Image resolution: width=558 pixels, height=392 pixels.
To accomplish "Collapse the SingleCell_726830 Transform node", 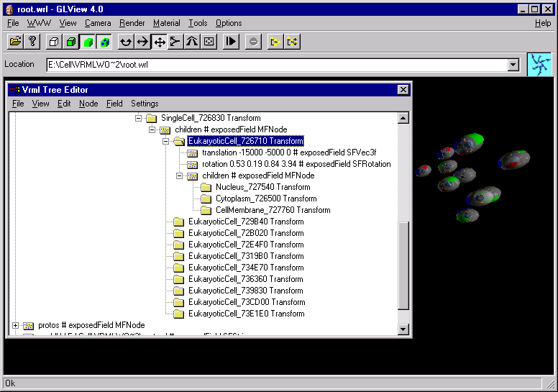I will tap(139, 118).
